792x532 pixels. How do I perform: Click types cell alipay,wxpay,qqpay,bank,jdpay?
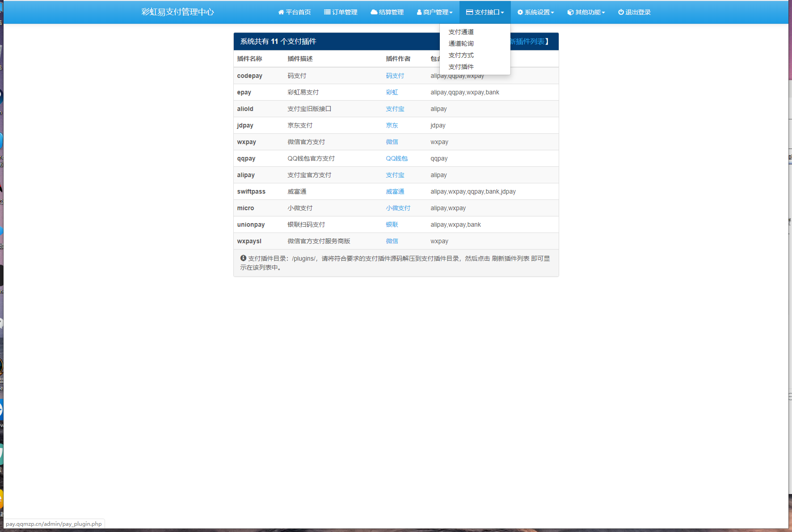pos(473,192)
